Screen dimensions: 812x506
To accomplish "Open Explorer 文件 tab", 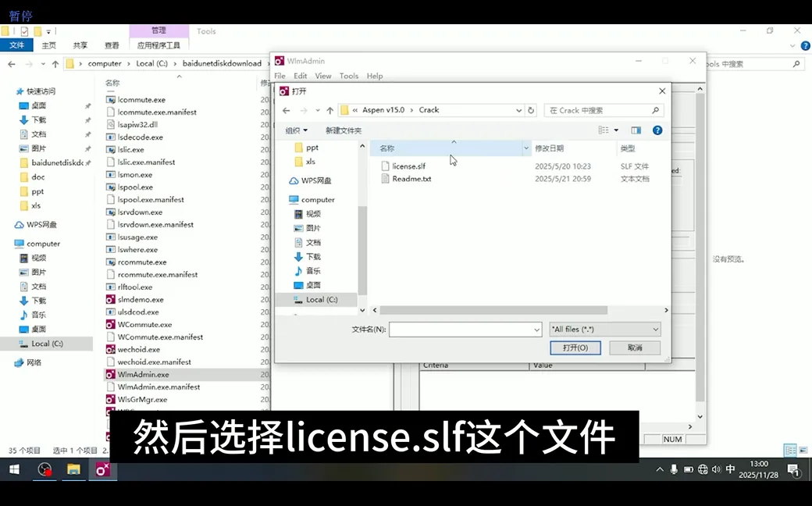I will tap(16, 45).
